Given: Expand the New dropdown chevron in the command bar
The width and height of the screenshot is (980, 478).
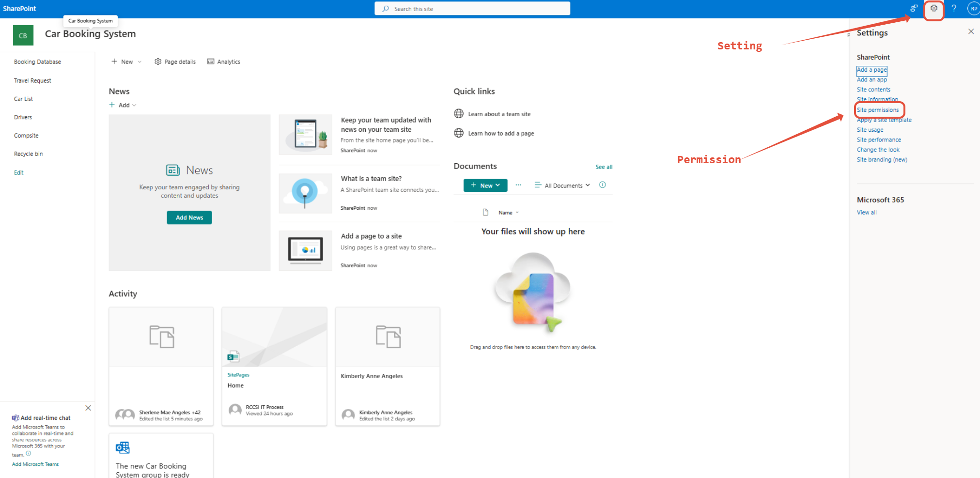Looking at the screenshot, I should coord(140,62).
